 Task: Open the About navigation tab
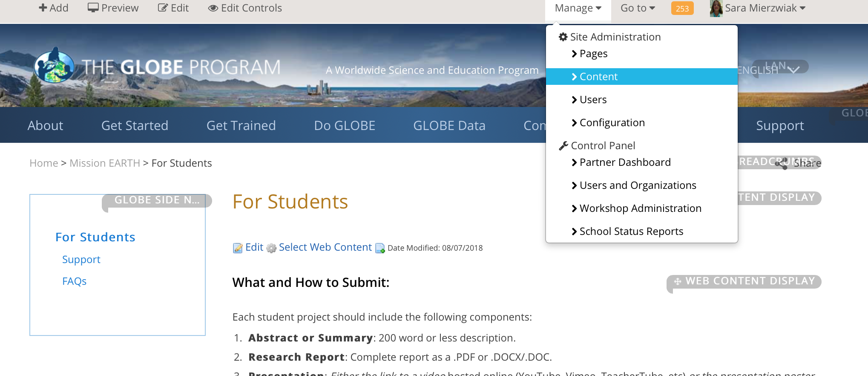46,125
